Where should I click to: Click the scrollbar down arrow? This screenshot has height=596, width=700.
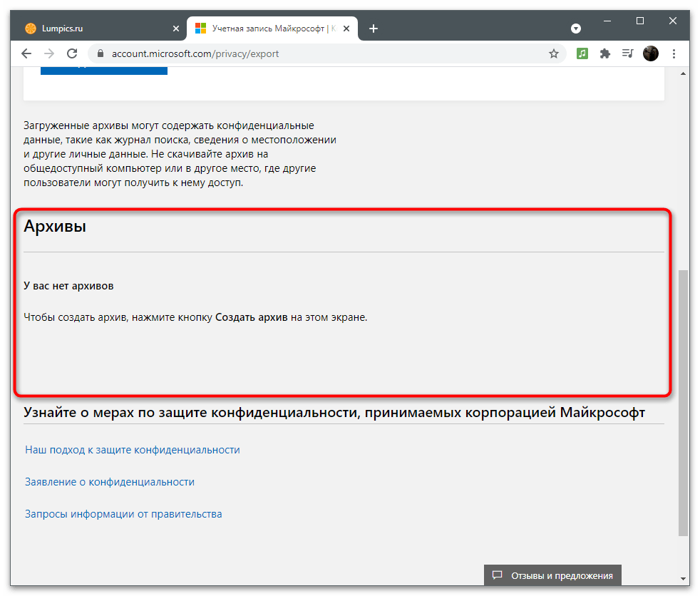tap(683, 578)
